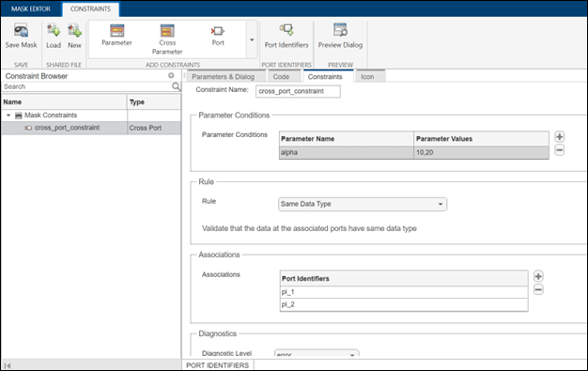Click the search magnifier icon
The width and height of the screenshot is (588, 371).
[x=176, y=86]
